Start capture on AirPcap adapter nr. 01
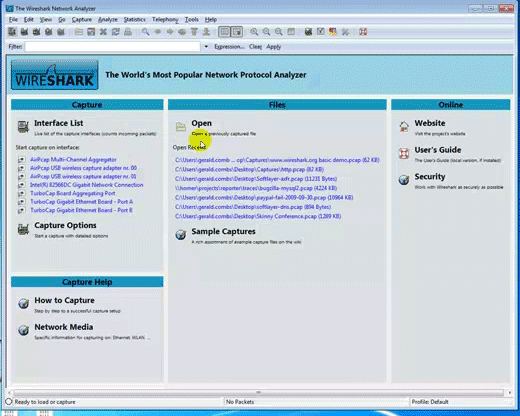 click(83, 176)
